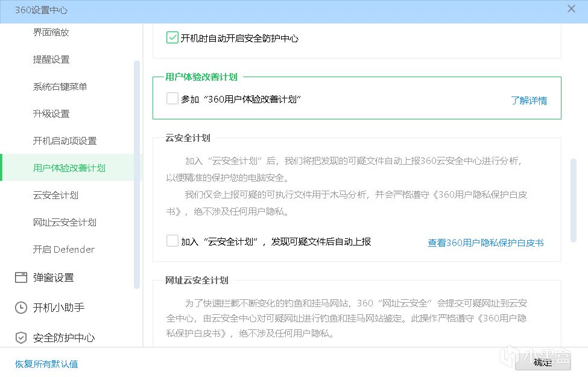The width and height of the screenshot is (588, 377).
Task: Click the 弹窗设置 window icon
Action: 21,277
